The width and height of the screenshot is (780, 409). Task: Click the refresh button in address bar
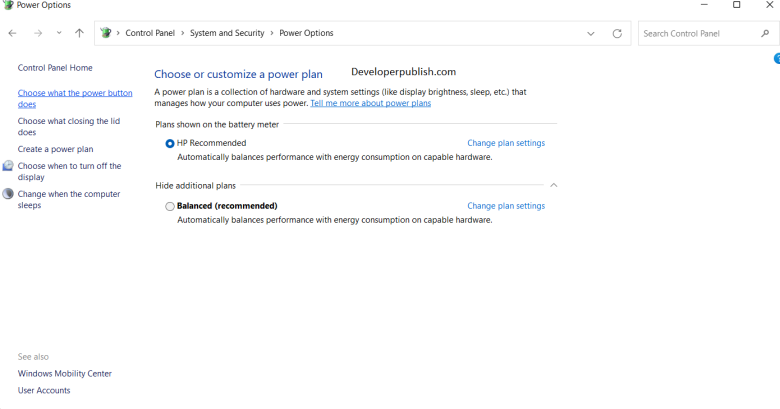coord(617,33)
